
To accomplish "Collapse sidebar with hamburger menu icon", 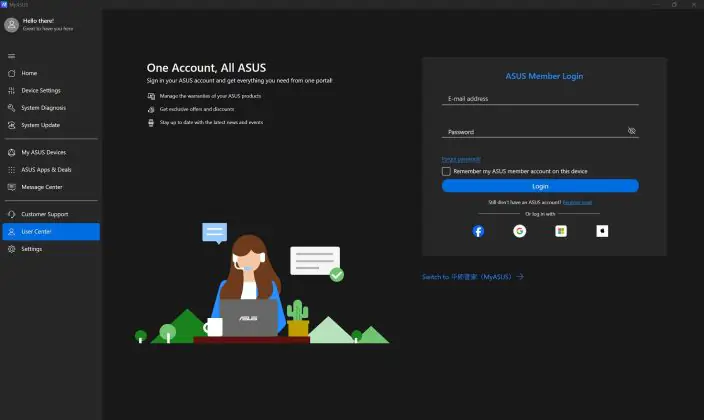I will tap(12, 56).
